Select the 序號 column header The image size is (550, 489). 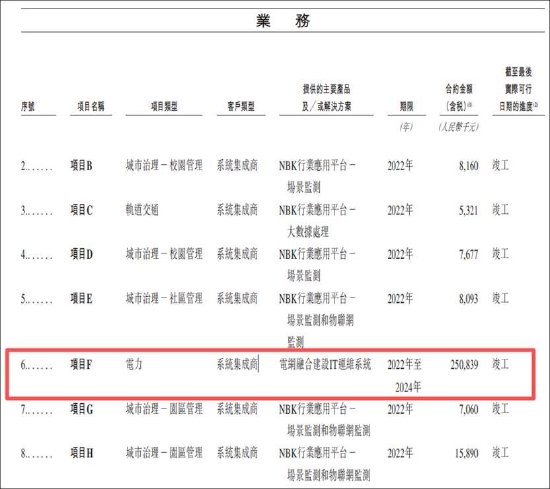click(x=28, y=106)
